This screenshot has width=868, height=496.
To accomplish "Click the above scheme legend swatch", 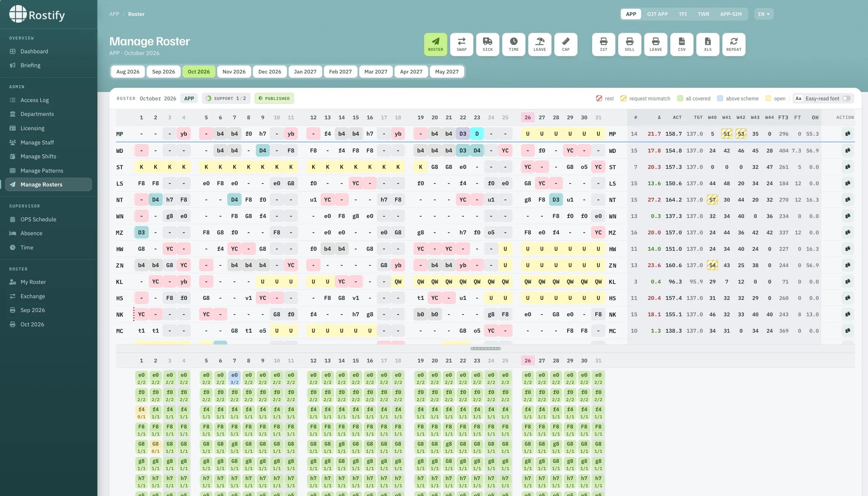I will [x=720, y=99].
